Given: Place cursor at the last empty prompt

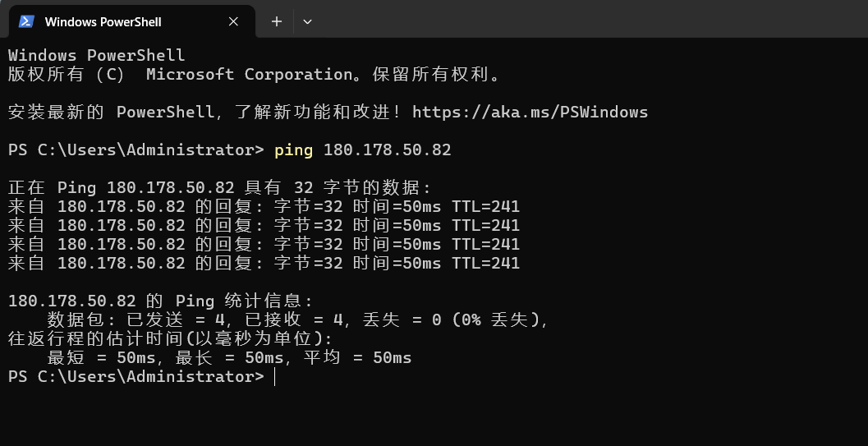Looking at the screenshot, I should tap(275, 377).
